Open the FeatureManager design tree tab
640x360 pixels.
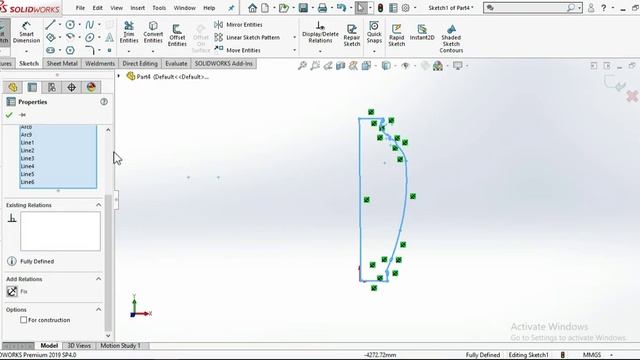pyautogui.click(x=13, y=87)
